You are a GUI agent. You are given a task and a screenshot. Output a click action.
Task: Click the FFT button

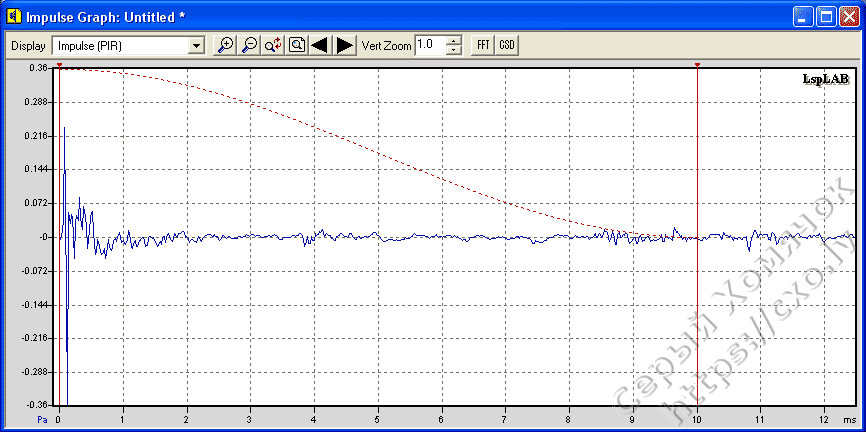483,45
